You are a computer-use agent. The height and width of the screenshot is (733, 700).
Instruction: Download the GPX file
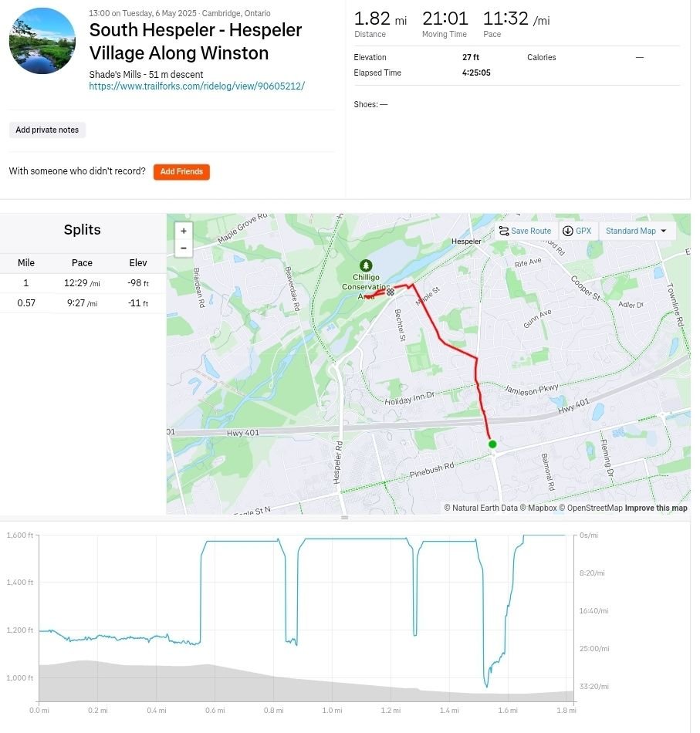[x=578, y=231]
